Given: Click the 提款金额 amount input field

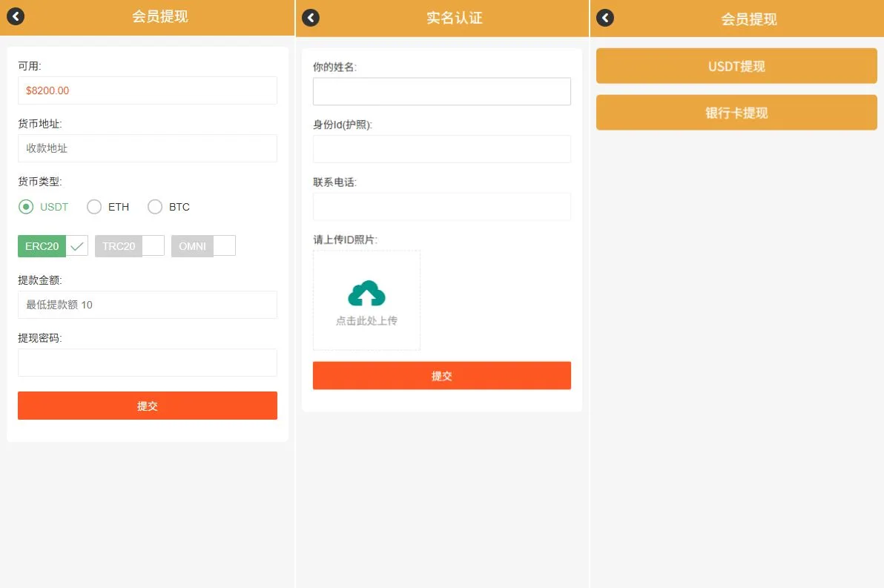Looking at the screenshot, I should click(148, 305).
